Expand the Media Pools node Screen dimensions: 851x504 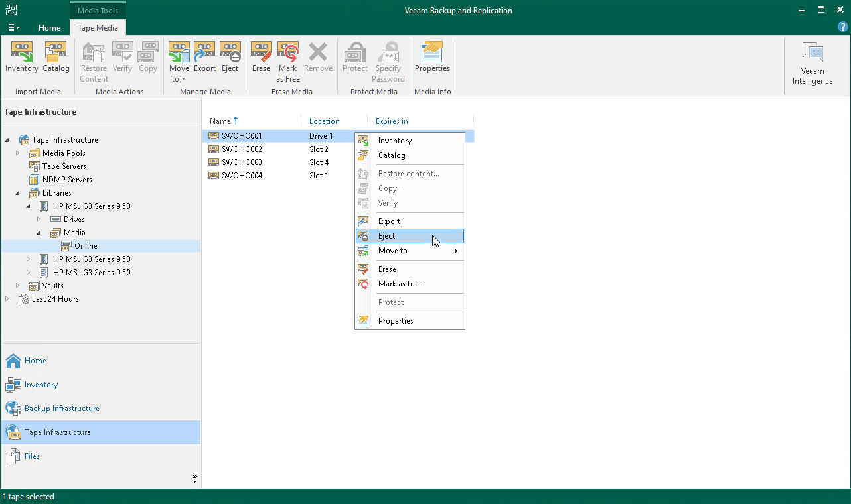click(x=19, y=153)
